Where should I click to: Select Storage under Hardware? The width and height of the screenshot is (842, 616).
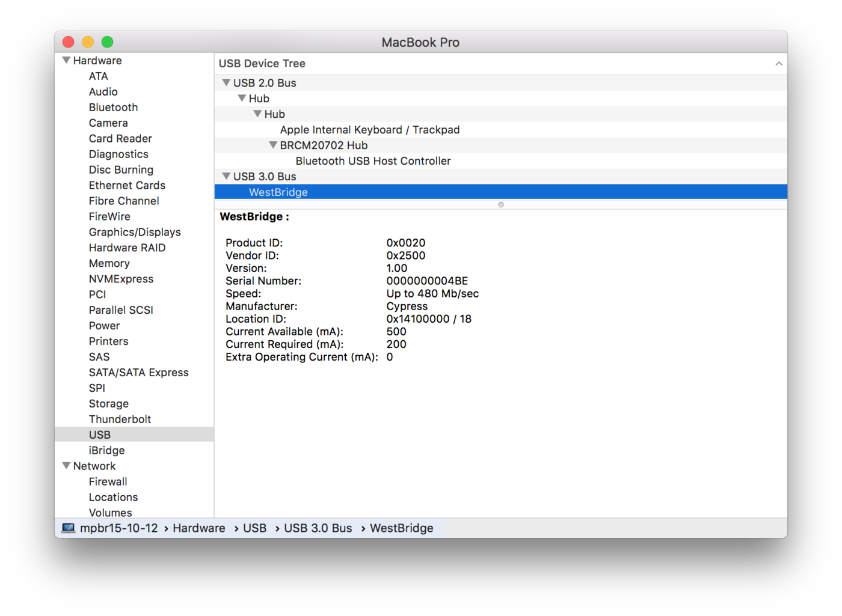pos(109,403)
